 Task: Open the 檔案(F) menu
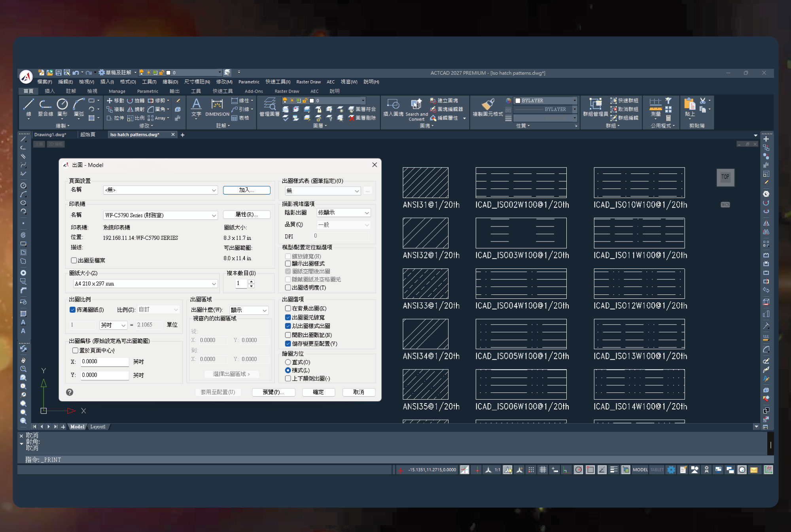point(45,82)
